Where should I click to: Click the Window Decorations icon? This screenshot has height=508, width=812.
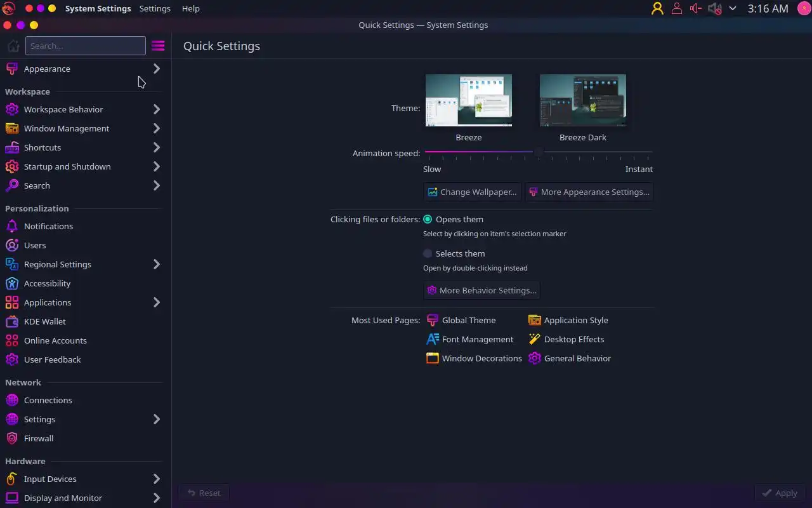point(433,358)
